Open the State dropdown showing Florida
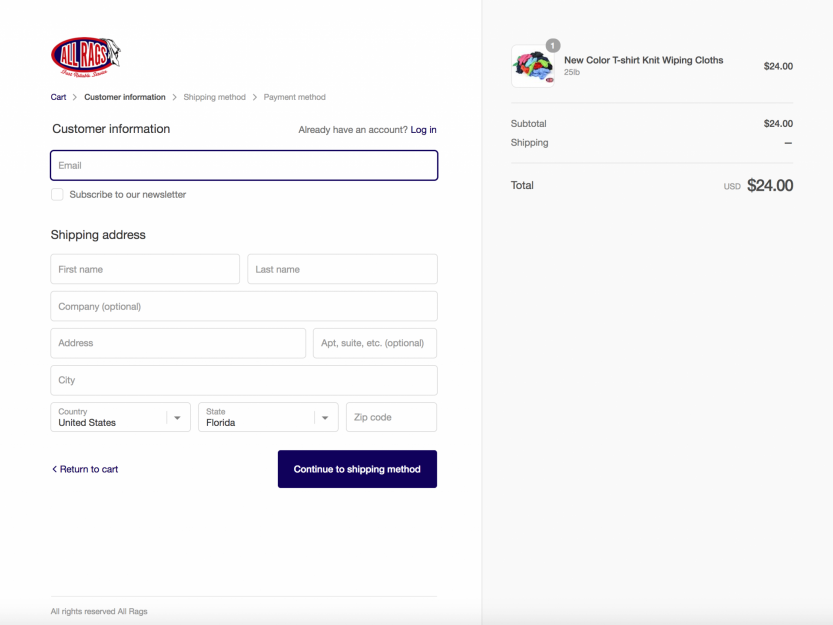Viewport: 833px width, 625px height. point(268,417)
